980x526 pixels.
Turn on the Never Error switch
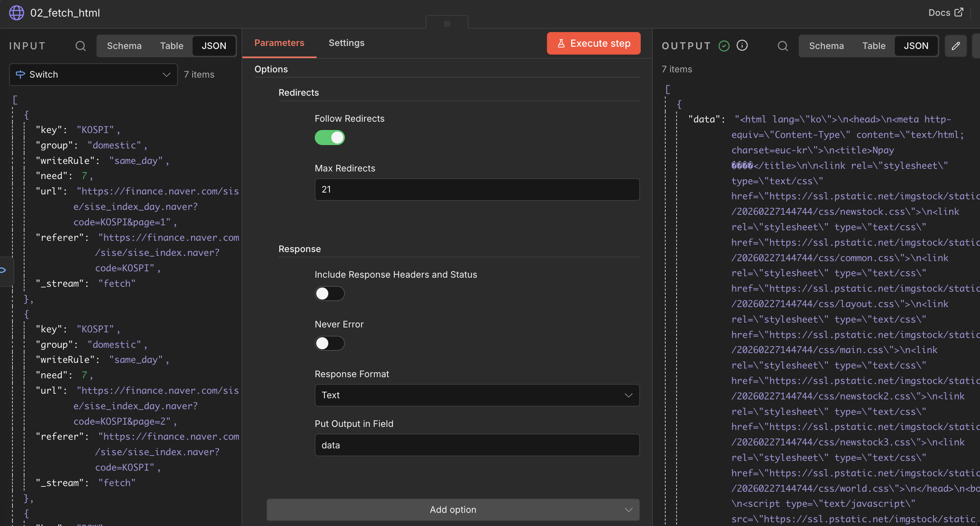point(329,343)
